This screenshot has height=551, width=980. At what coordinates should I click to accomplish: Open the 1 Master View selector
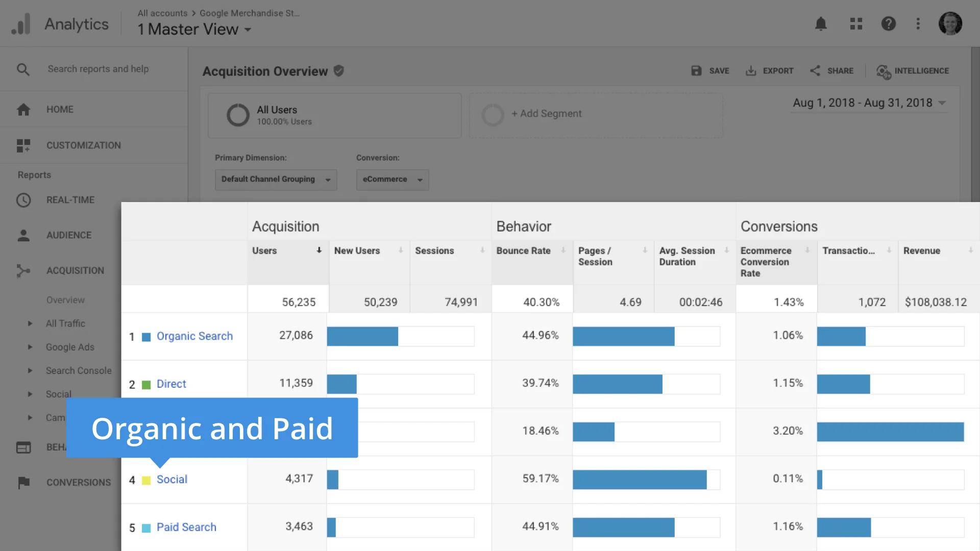point(194,30)
